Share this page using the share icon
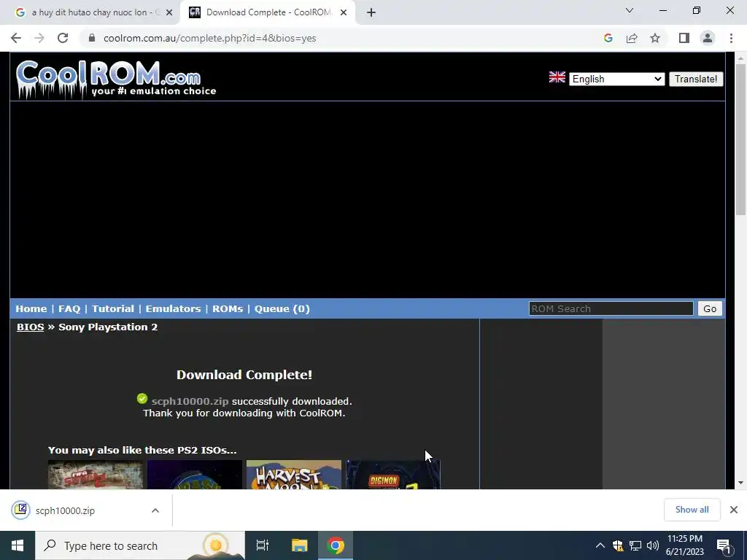The height and width of the screenshot is (560, 747). click(x=632, y=38)
